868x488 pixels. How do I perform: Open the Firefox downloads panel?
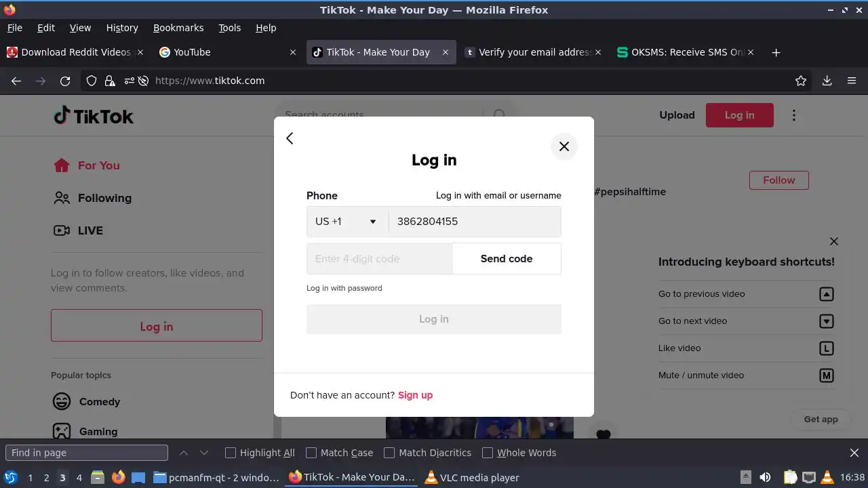click(827, 81)
